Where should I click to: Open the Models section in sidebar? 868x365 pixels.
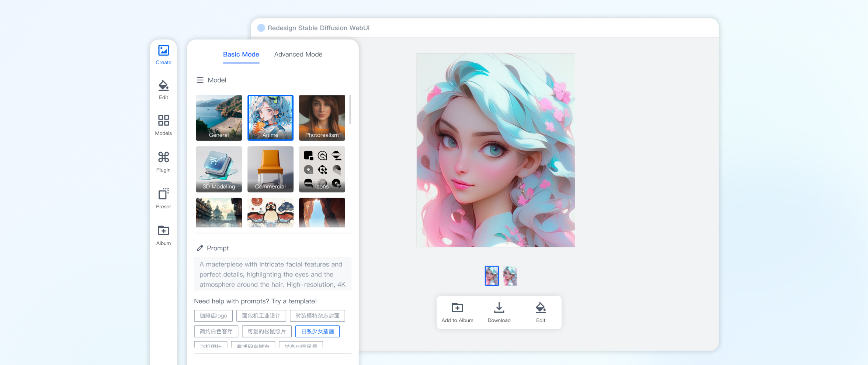tap(163, 125)
